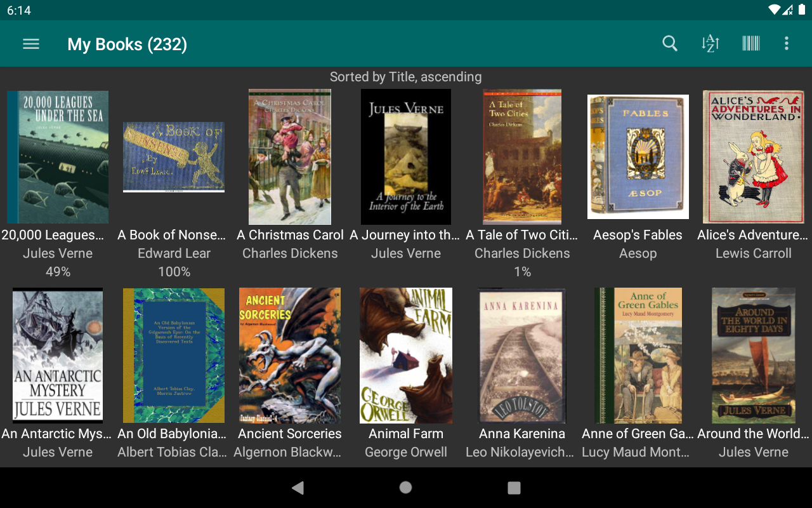
Task: Open Anne of Green Gables
Action: coord(638,355)
